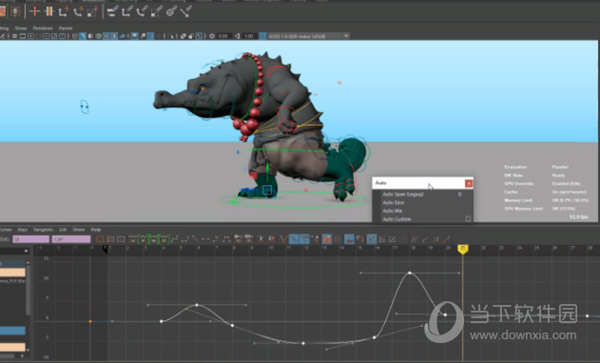Open the ACES 1.0 SDR-video color space dropdown

click(308, 36)
